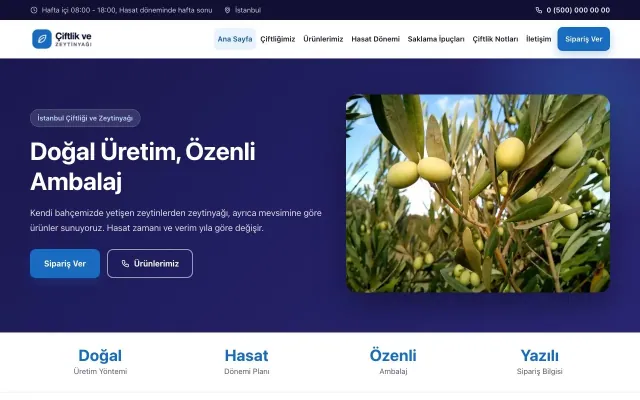The height and width of the screenshot is (400, 640).
Task: Click the olive branch photo
Action: pos(478,193)
